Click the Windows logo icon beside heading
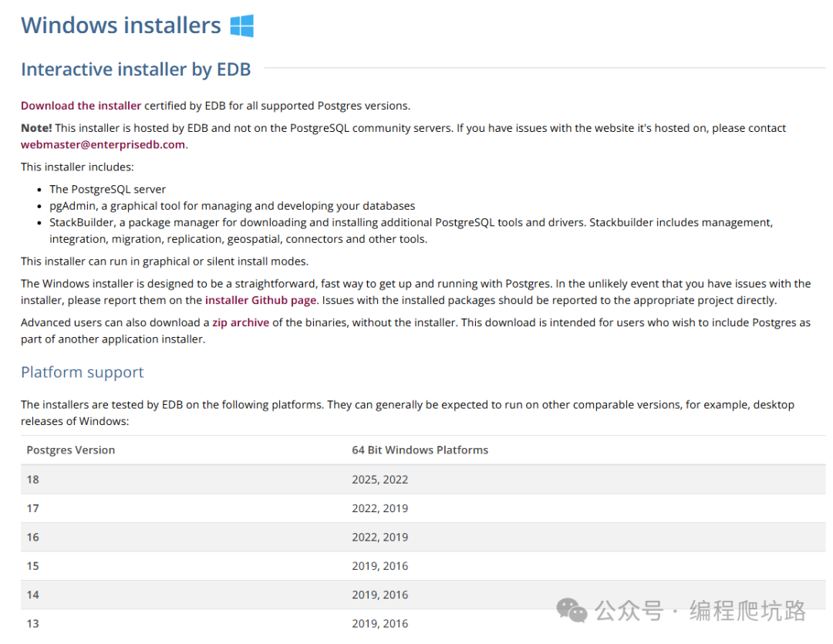 [241, 25]
